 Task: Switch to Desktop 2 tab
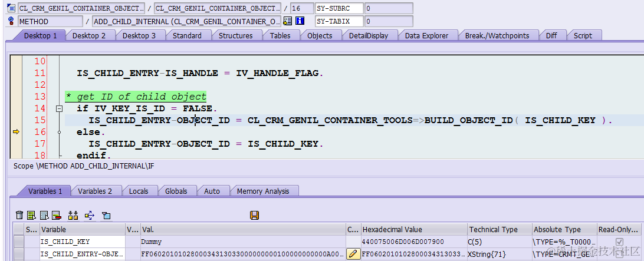tap(88, 36)
